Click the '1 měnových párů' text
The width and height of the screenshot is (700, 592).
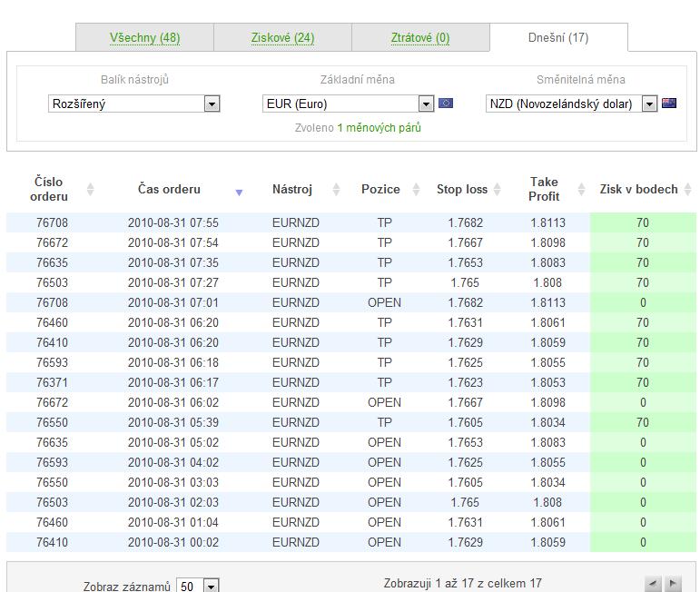pos(379,128)
